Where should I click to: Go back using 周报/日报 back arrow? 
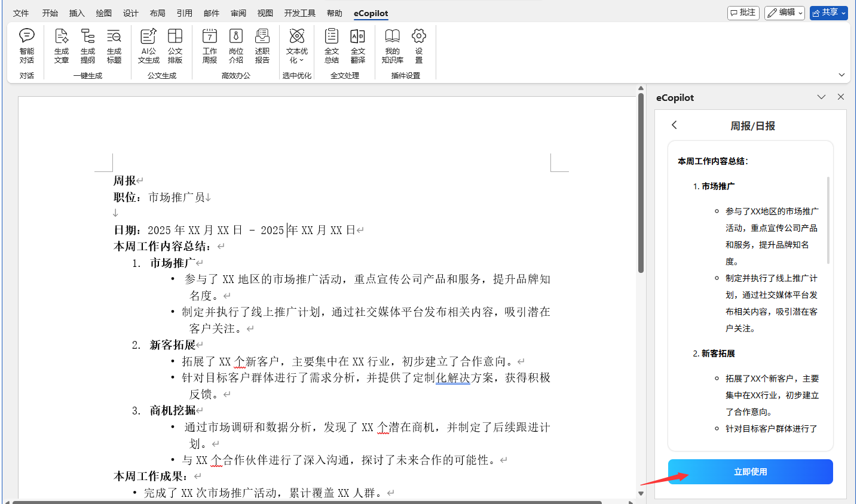pos(674,125)
